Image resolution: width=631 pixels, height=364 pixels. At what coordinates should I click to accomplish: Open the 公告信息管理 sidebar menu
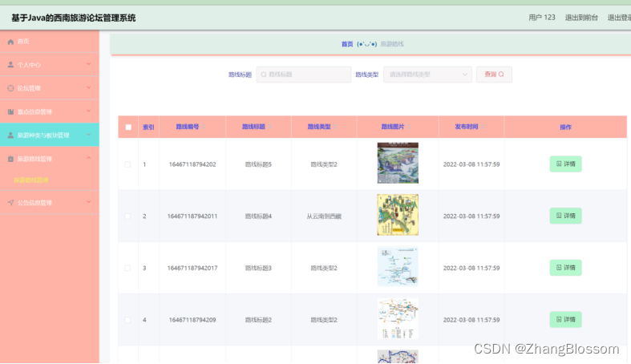click(50, 203)
